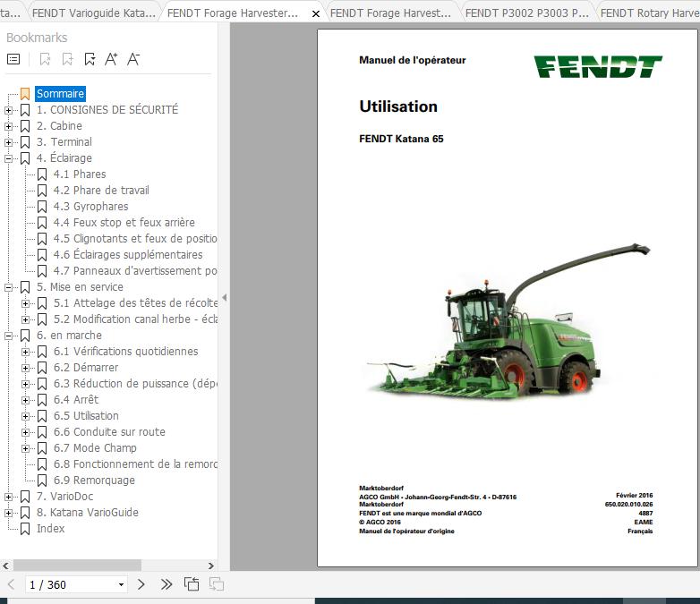Viewport: 700px width, 604px height.
Task: Open bookmark options list icon
Action: point(13,59)
